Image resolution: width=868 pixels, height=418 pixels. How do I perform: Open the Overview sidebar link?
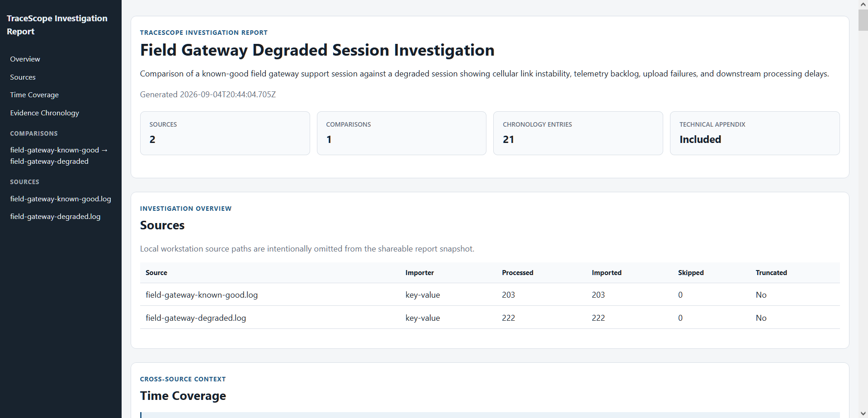25,59
